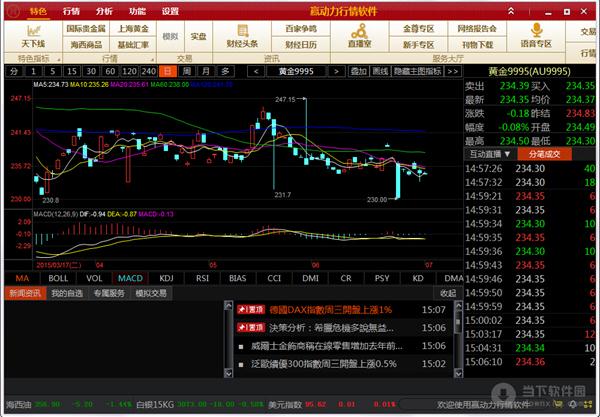Click the 叠加 overlay button
600x417 pixels.
tap(359, 71)
